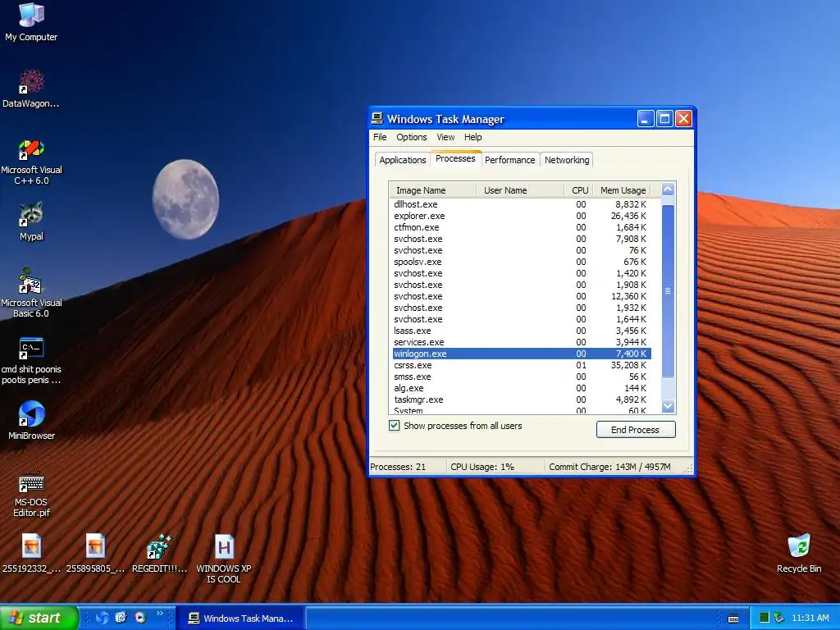Open the Start menu
The width and height of the screenshot is (840, 630).
click(39, 618)
